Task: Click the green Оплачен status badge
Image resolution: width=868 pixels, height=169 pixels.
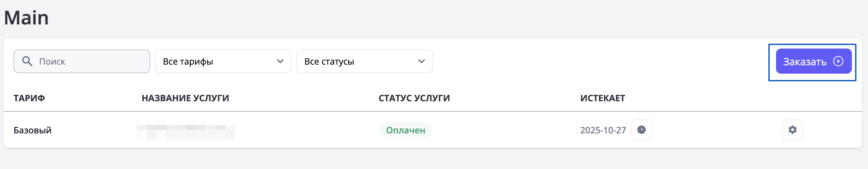Action: [x=406, y=130]
